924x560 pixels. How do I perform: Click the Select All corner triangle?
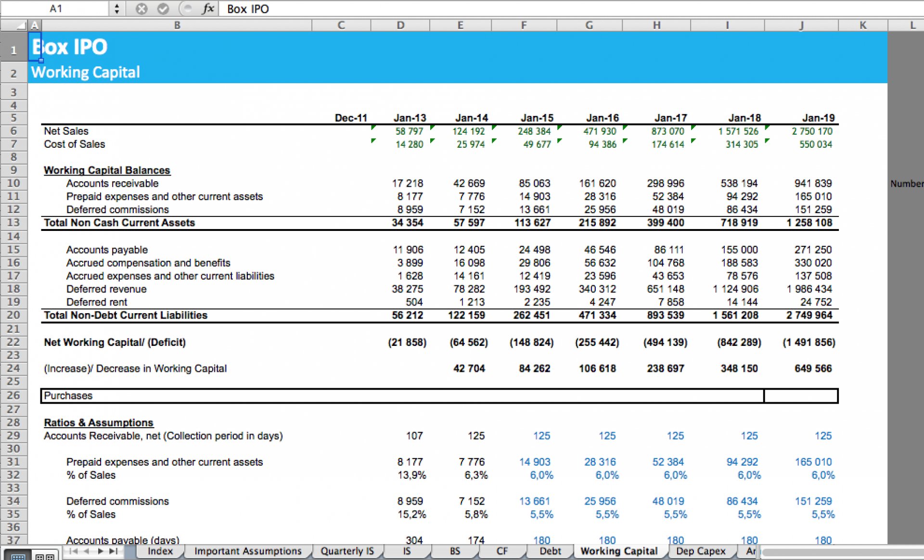pyautogui.click(x=20, y=25)
